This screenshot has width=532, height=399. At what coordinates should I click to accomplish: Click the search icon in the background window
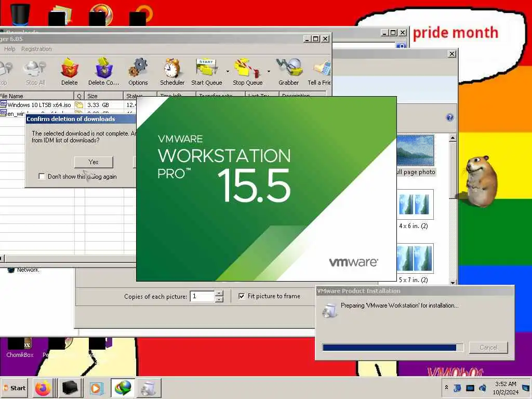tap(401, 46)
